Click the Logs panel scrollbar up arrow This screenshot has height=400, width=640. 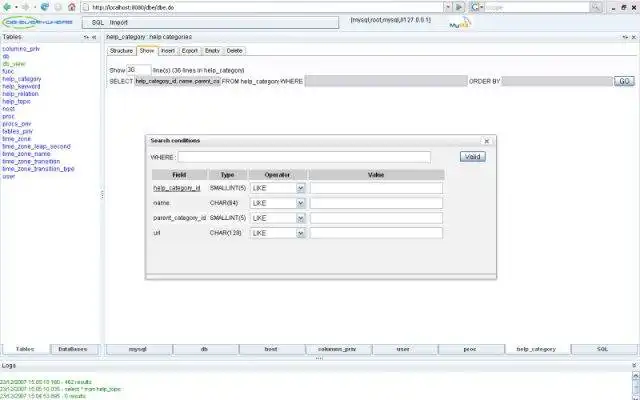(x=636, y=375)
